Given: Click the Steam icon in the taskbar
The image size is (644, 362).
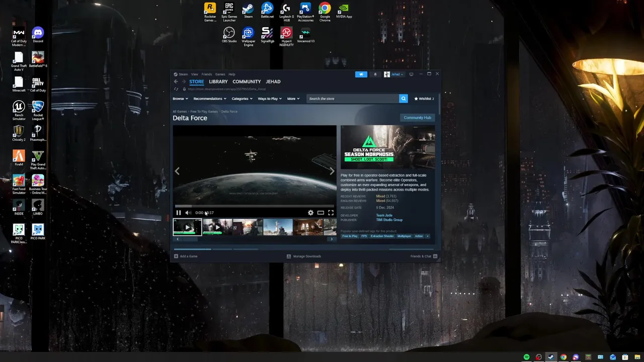Looking at the screenshot, I should pos(551,357).
